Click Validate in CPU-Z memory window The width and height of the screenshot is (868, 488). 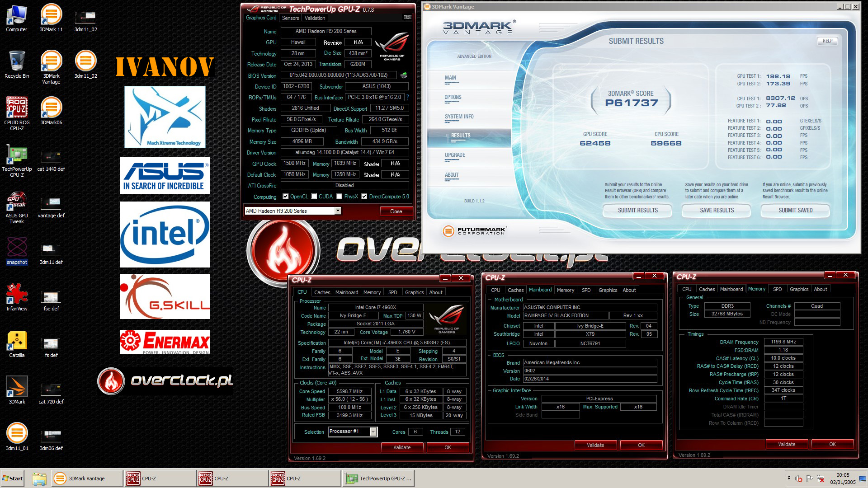(787, 444)
